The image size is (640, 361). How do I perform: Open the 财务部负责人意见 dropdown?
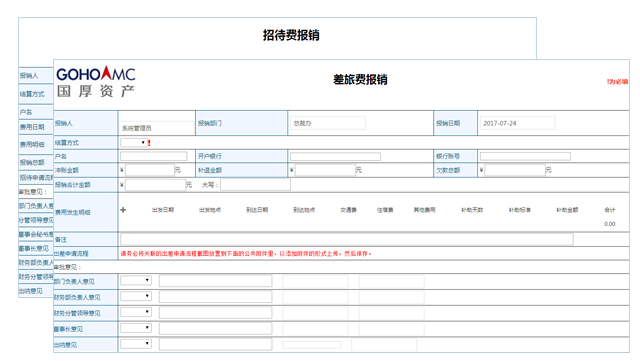point(136,296)
